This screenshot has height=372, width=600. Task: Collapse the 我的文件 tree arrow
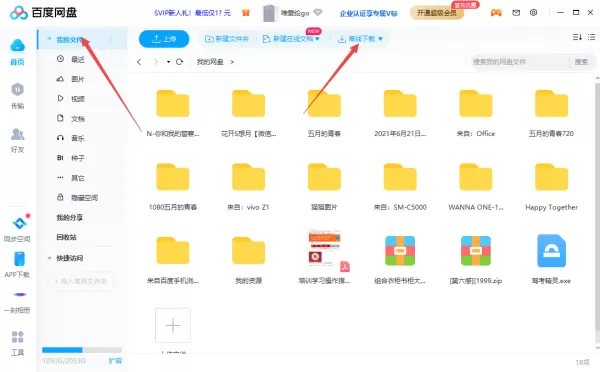pyautogui.click(x=49, y=39)
